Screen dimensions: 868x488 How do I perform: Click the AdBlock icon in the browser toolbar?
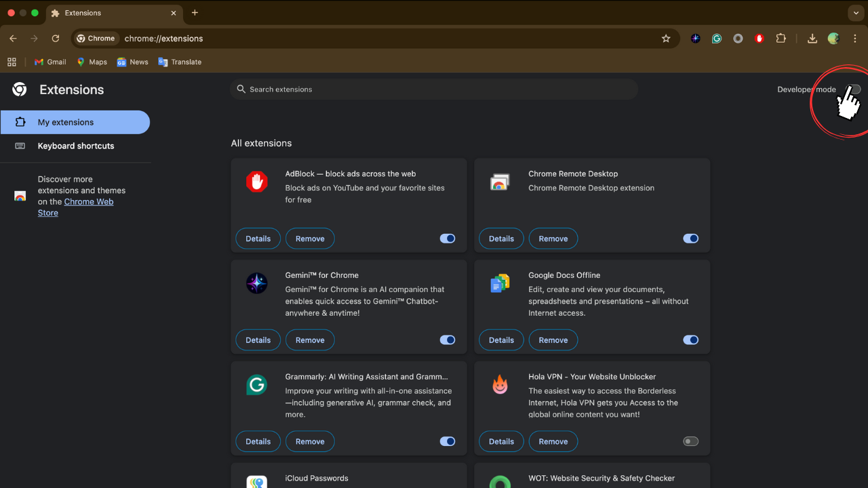click(x=759, y=39)
